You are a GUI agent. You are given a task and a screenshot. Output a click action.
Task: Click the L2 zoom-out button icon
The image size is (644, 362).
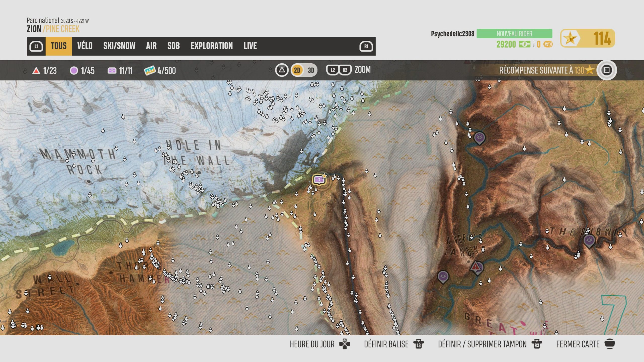[333, 70]
